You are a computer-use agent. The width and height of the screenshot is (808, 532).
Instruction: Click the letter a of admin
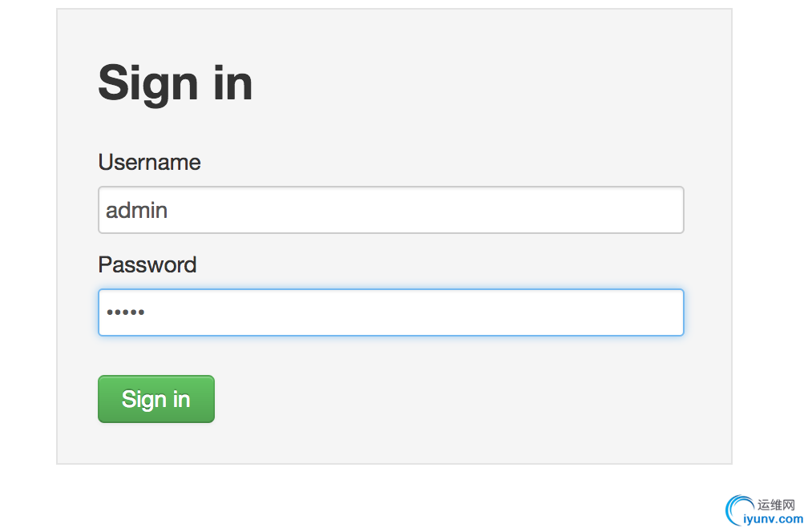click(x=111, y=212)
